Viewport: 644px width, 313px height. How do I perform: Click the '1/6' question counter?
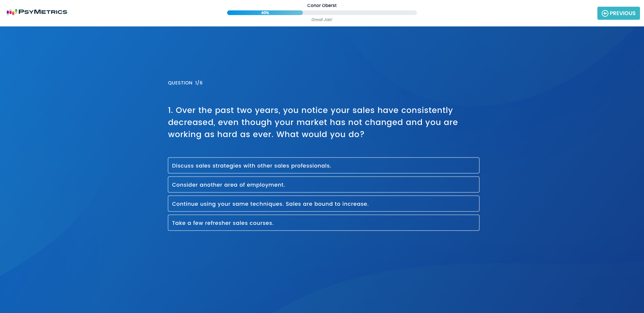199,83
